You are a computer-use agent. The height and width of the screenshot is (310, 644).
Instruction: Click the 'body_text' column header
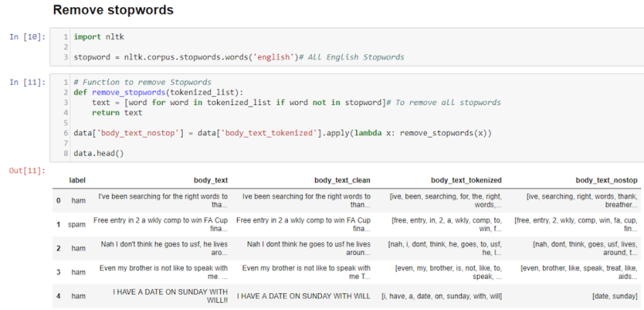pyautogui.click(x=211, y=180)
